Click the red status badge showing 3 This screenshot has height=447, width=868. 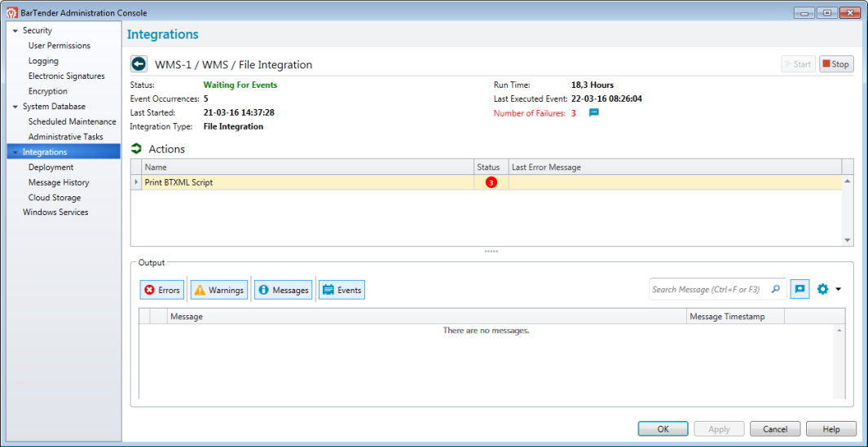[491, 182]
